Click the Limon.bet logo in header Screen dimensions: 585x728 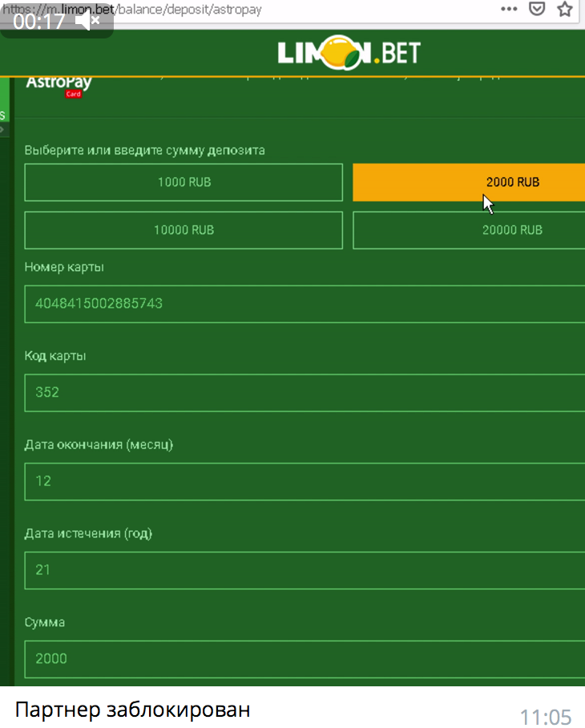[x=349, y=52]
